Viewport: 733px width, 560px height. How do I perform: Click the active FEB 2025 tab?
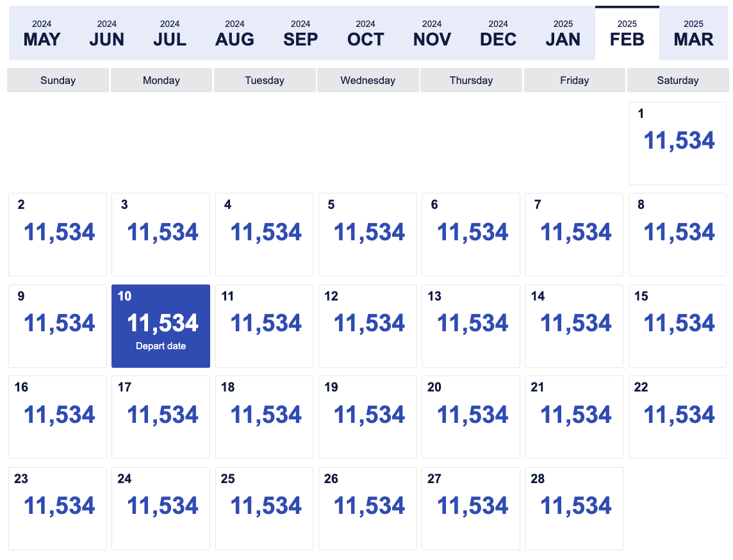[627, 33]
